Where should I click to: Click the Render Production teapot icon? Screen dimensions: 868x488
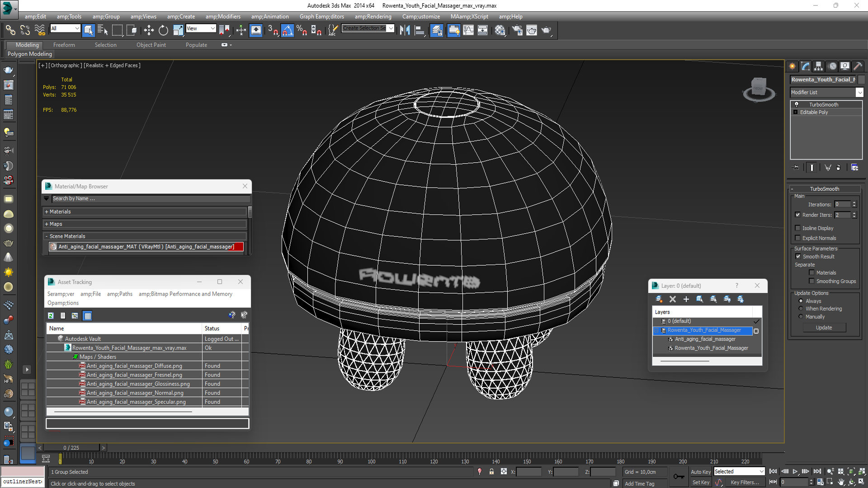547,30
